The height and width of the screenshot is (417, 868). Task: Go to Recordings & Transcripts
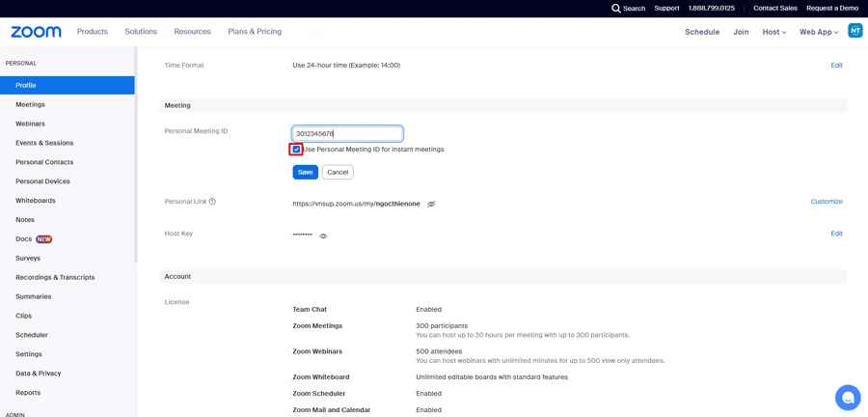[55, 277]
